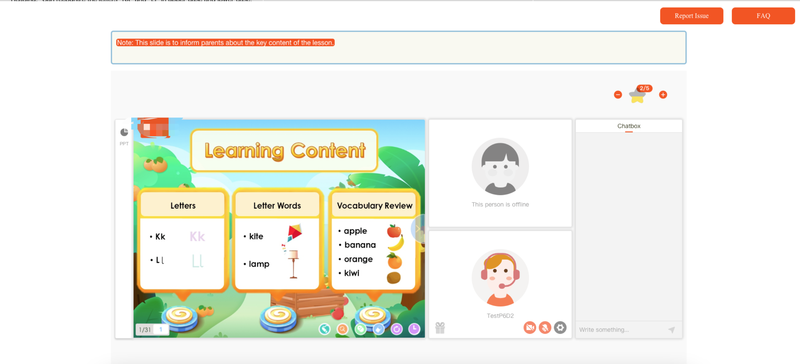The width and height of the screenshot is (800, 364).
Task: Toggle the muted microphone button
Action: [x=545, y=328]
